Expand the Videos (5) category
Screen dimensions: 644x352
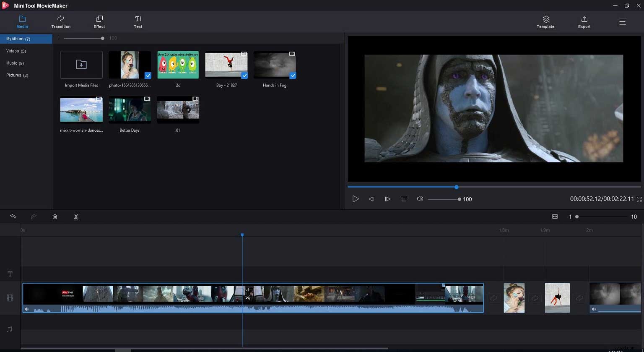coord(16,51)
